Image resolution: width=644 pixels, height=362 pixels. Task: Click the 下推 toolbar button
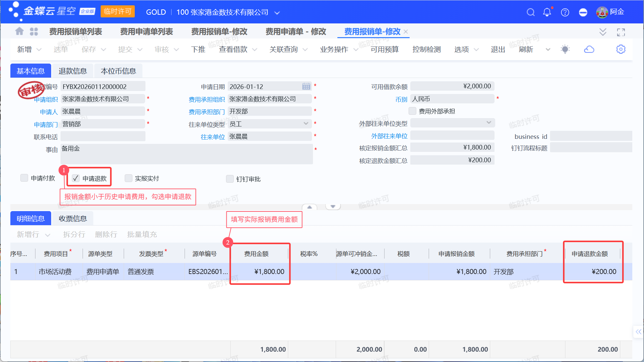pyautogui.click(x=198, y=50)
